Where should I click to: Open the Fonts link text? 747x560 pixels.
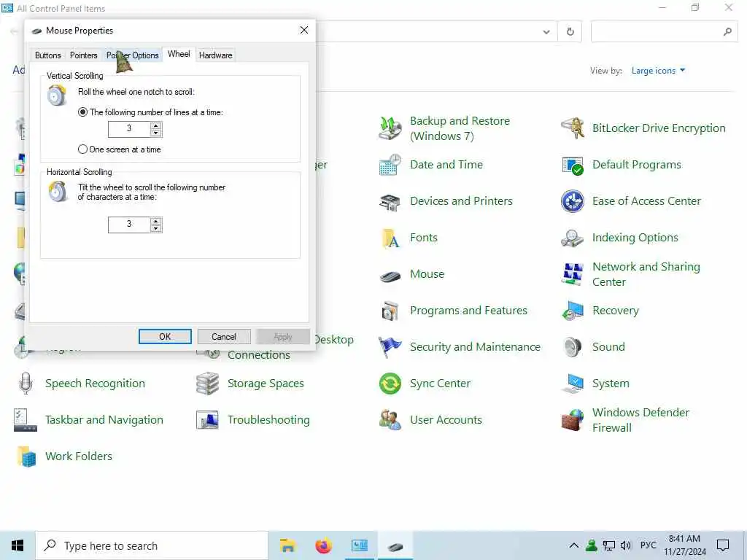pyautogui.click(x=424, y=238)
